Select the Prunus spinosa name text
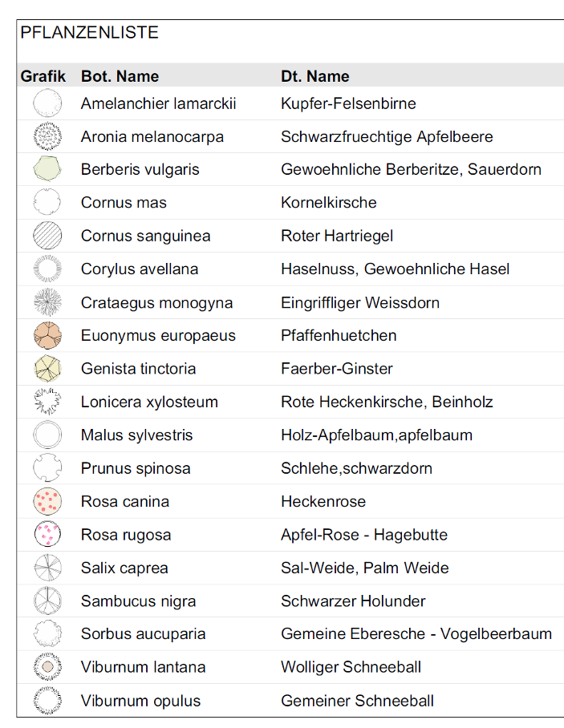Screen dimensions: 564x728 [x=136, y=468]
